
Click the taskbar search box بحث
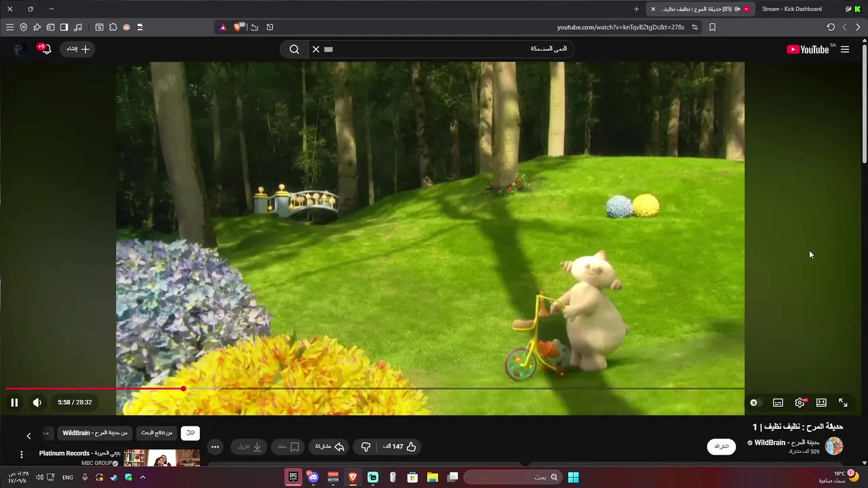pyautogui.click(x=513, y=477)
